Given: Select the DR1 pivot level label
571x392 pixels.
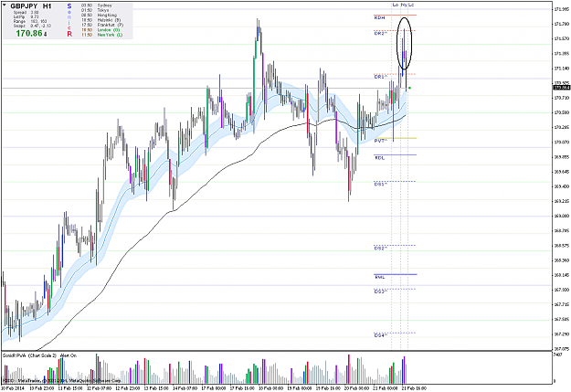Looking at the screenshot, I should (x=380, y=77).
